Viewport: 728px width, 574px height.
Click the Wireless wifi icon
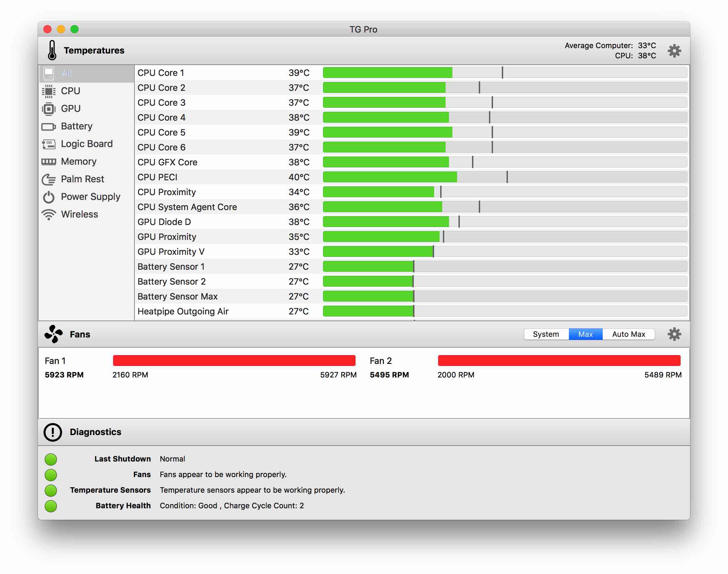click(49, 214)
